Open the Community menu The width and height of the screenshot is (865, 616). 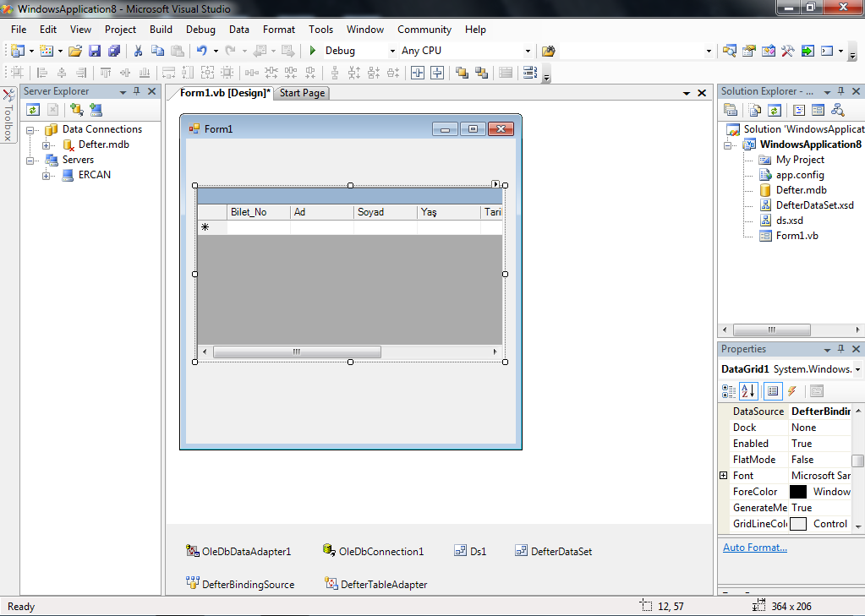424,30
